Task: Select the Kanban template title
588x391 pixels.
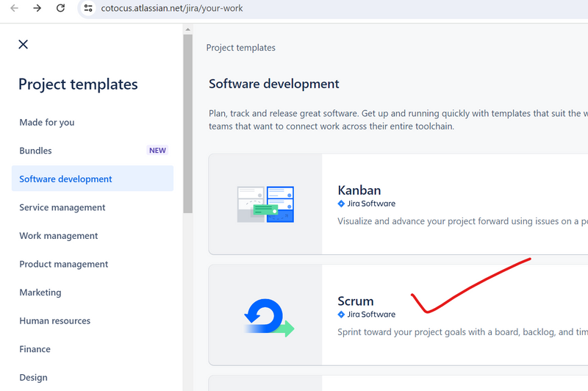Action: pyautogui.click(x=359, y=190)
